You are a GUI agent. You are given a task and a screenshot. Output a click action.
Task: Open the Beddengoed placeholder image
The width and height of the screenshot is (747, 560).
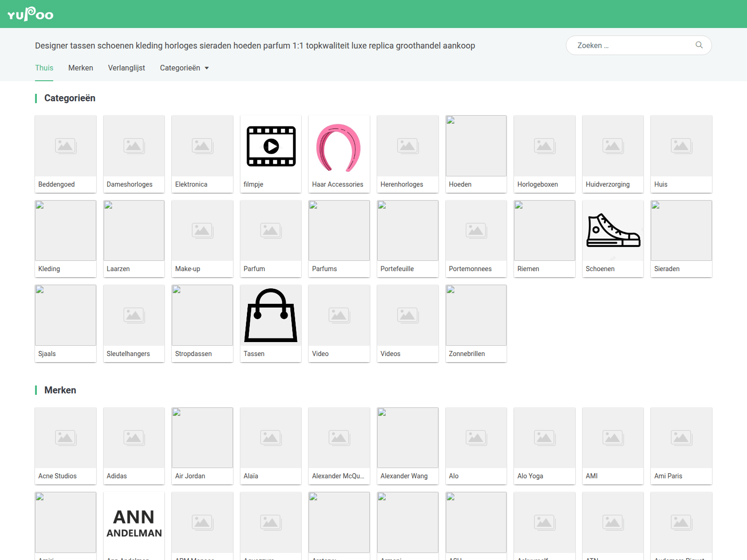point(65,146)
